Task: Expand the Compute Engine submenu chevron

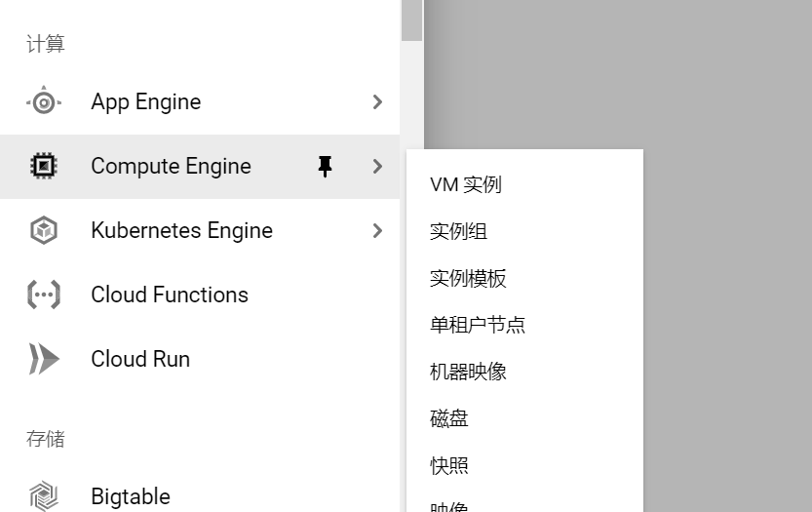Action: pyautogui.click(x=377, y=167)
